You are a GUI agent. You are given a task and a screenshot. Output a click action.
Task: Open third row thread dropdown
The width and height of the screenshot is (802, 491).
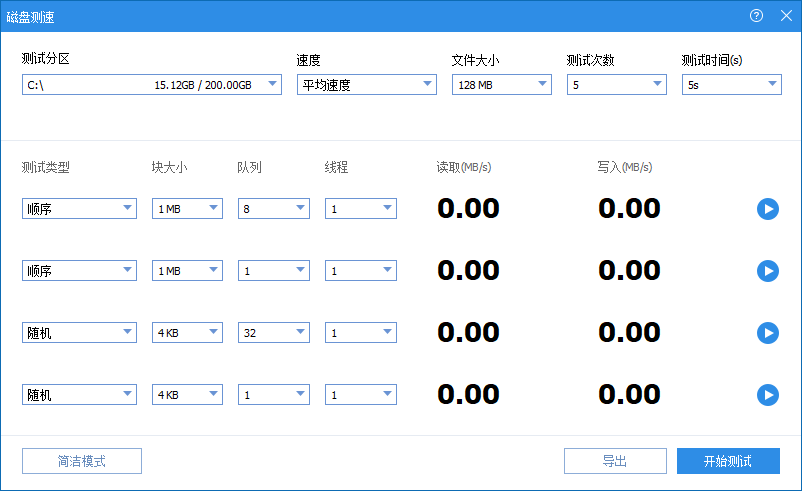pos(361,332)
